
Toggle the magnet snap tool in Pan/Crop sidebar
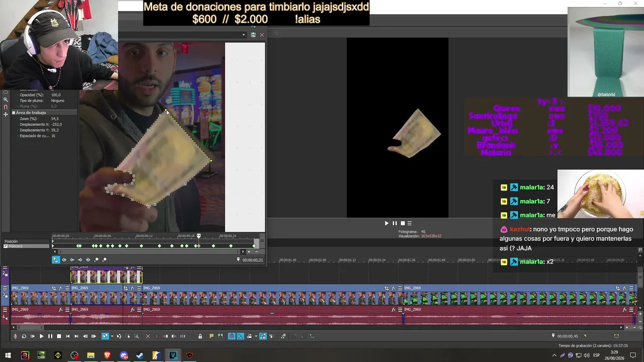(6, 107)
